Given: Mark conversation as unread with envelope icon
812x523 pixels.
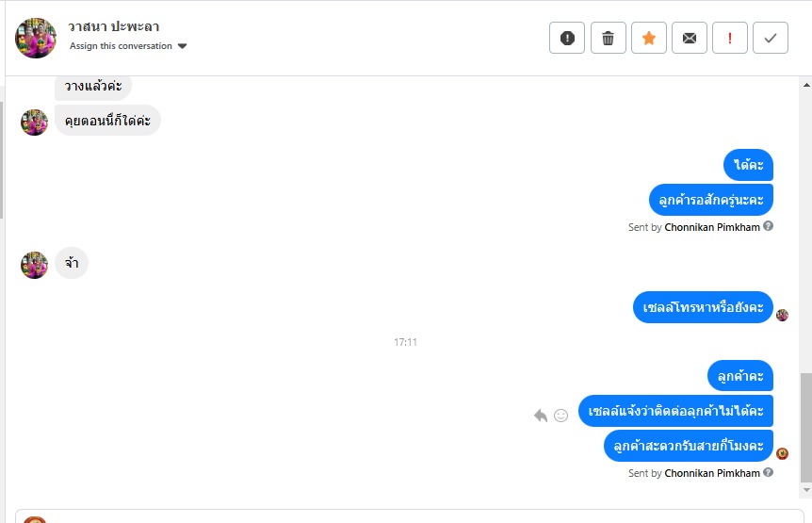Looking at the screenshot, I should [x=690, y=38].
